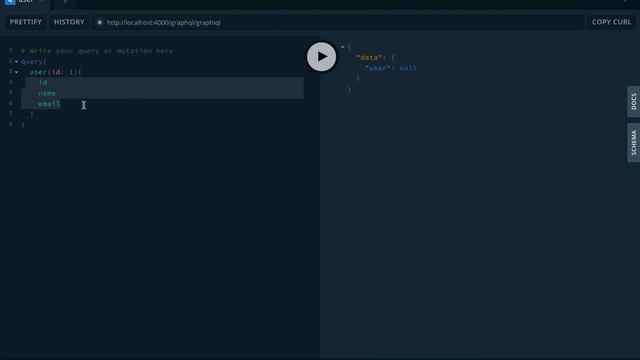Click the 'user(id: 1){' text in the editor
Viewport: 640px width, 360px height.
click(x=56, y=72)
